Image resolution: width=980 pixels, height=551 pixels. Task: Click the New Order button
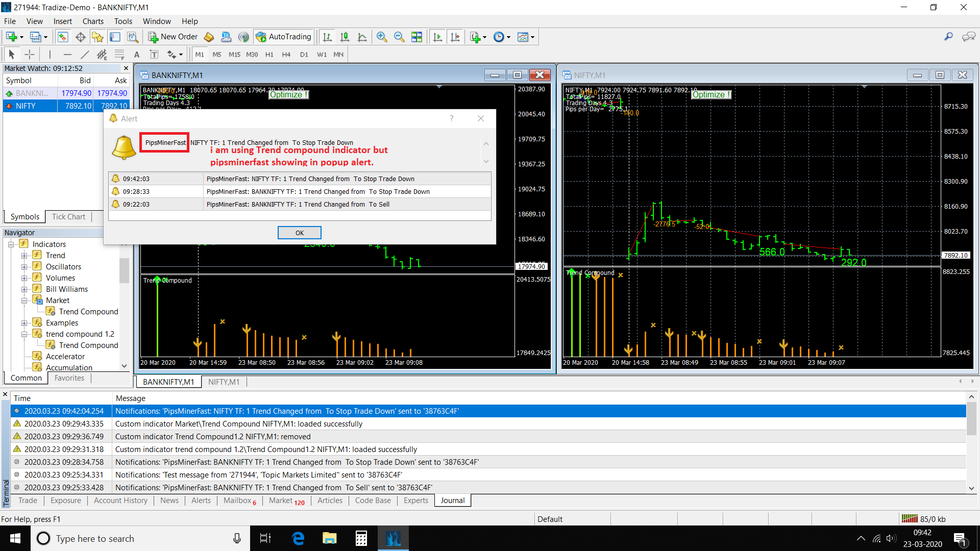(x=173, y=37)
